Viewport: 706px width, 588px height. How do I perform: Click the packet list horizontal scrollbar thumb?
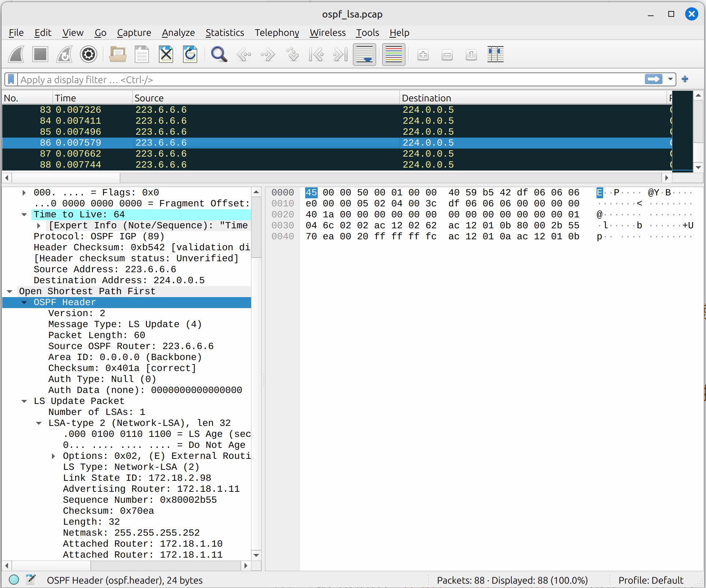point(66,178)
